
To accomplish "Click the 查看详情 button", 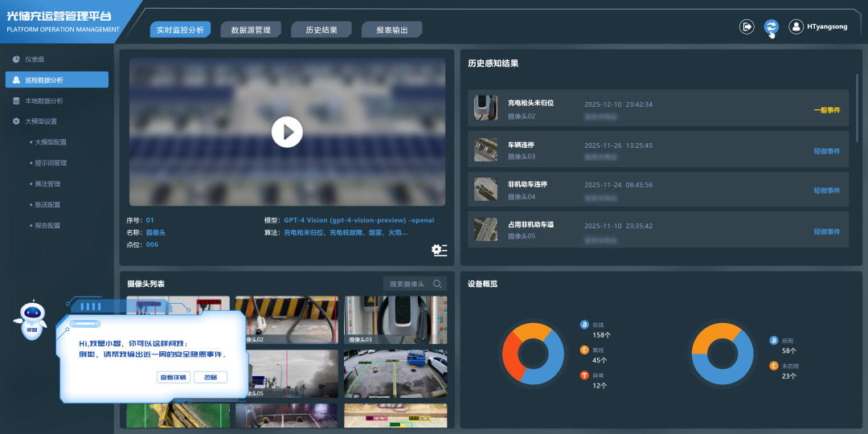I will 173,377.
